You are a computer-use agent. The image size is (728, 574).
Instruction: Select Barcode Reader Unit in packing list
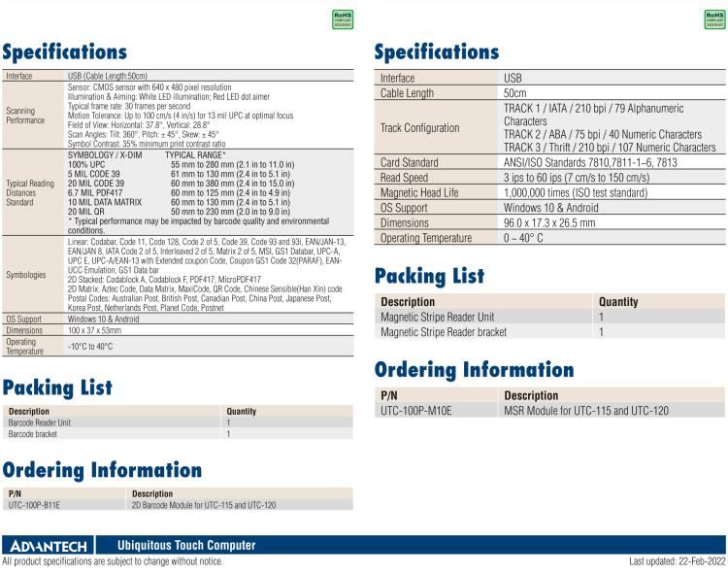[x=40, y=422]
